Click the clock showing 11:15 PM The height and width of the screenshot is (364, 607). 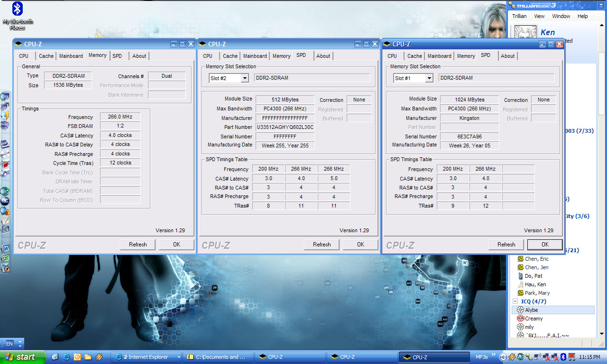point(590,357)
